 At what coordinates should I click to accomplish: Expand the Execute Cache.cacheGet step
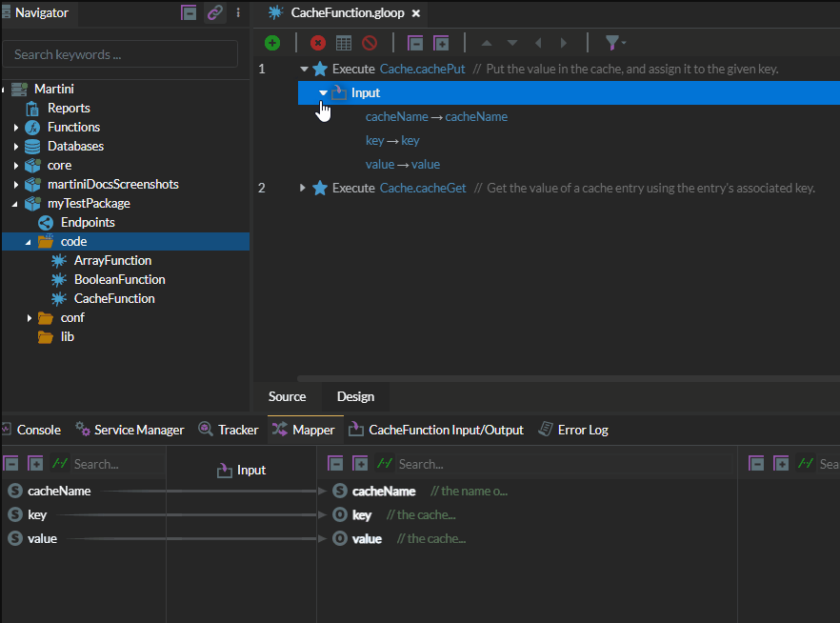coord(303,188)
